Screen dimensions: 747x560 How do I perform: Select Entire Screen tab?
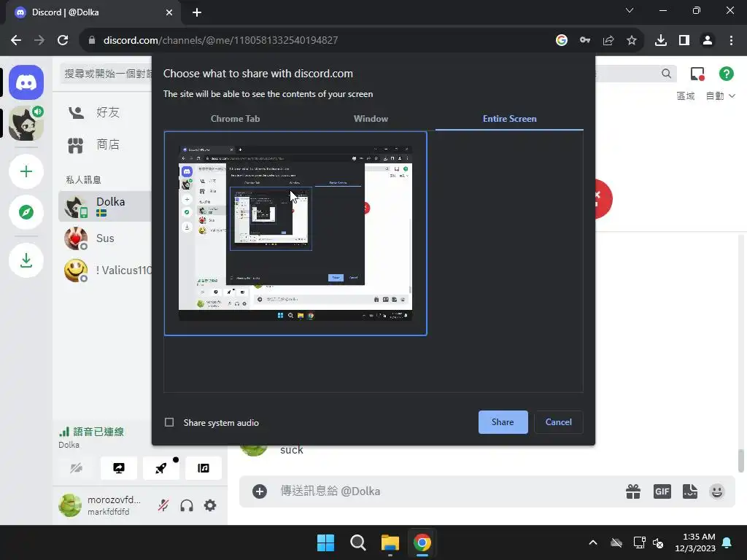pos(509,119)
